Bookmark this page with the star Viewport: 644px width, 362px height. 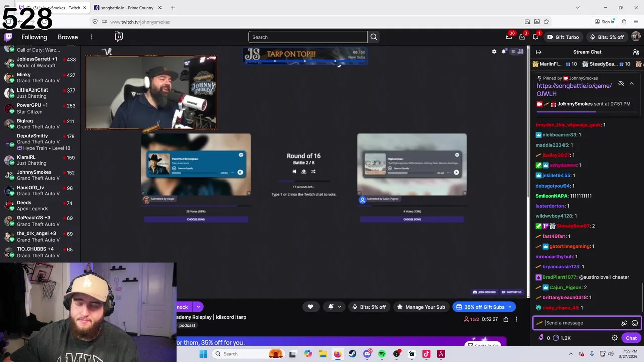[546, 22]
